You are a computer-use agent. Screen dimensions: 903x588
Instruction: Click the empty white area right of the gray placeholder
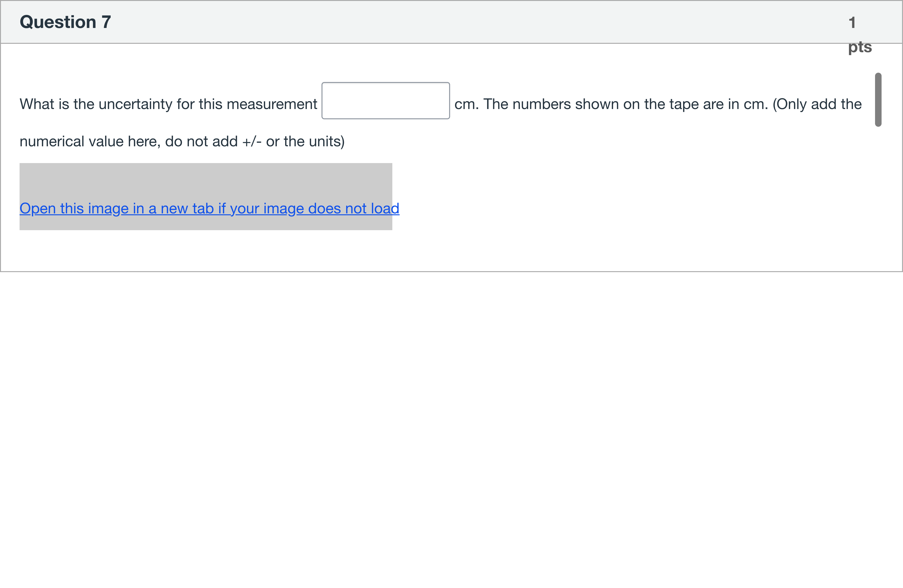(x=607, y=197)
